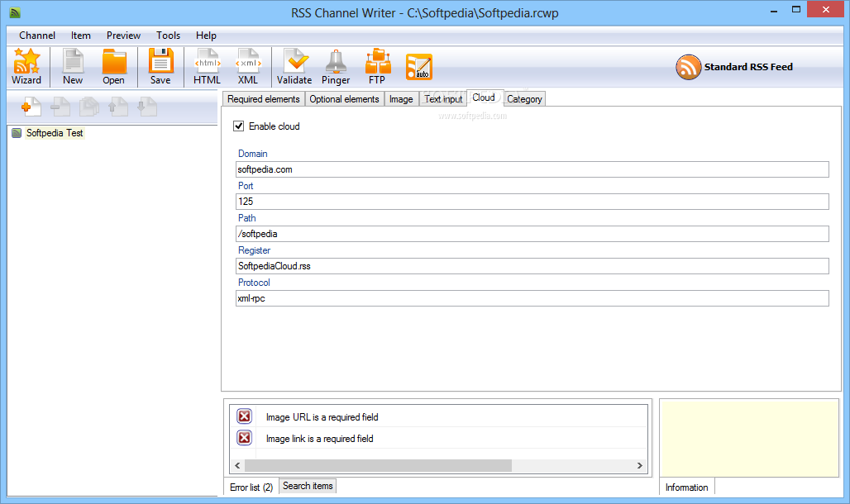The height and width of the screenshot is (504, 850).
Task: Open the Preview menu
Action: pos(123,36)
